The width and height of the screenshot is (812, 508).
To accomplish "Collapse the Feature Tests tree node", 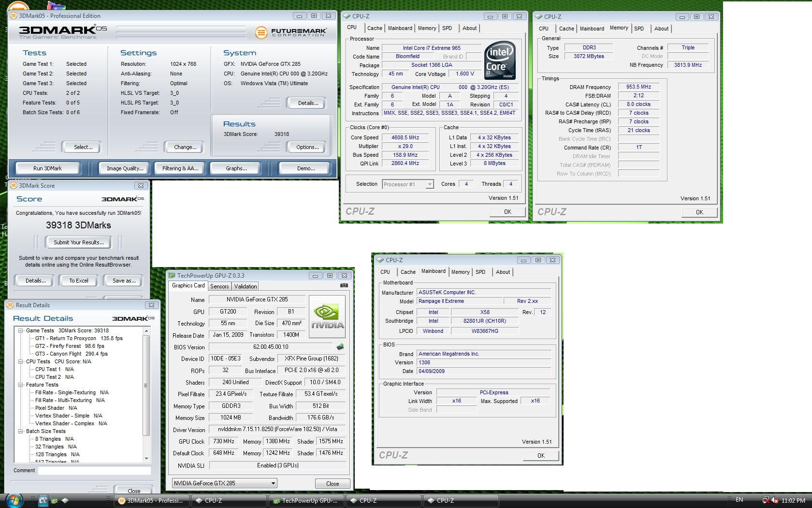I will click(21, 385).
